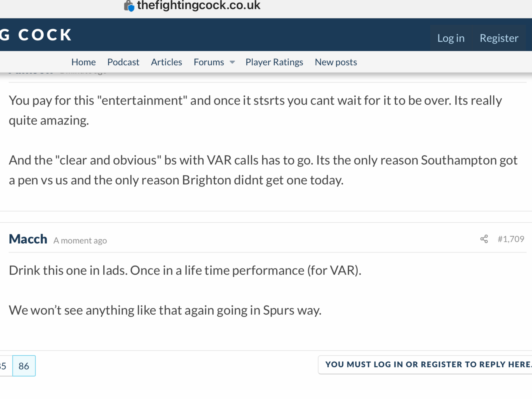Show New posts

[336, 62]
